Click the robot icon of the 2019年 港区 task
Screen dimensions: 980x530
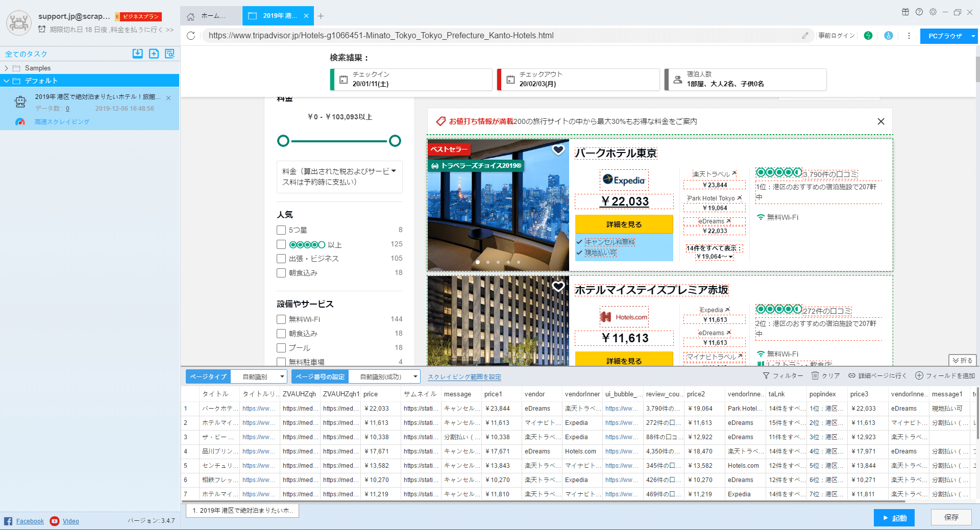point(20,102)
